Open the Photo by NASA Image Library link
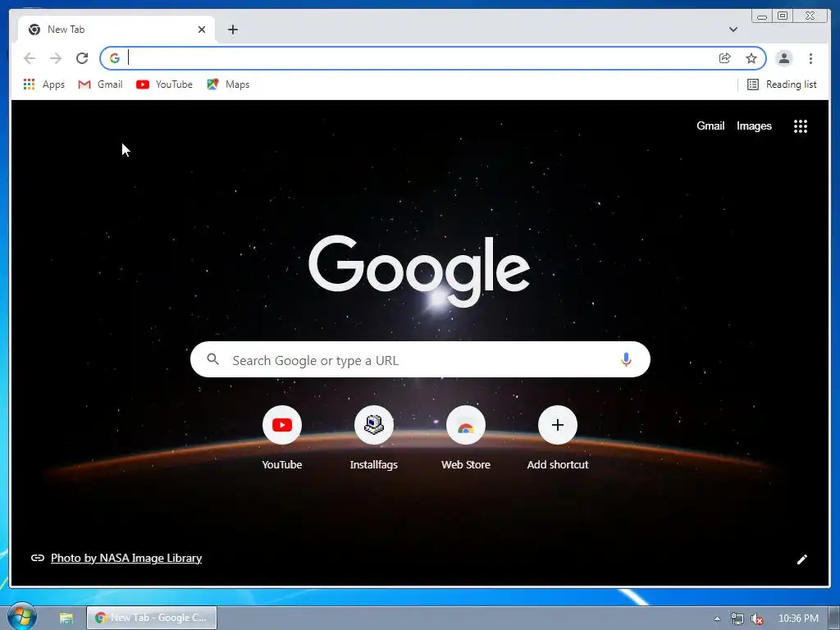 [x=126, y=558]
